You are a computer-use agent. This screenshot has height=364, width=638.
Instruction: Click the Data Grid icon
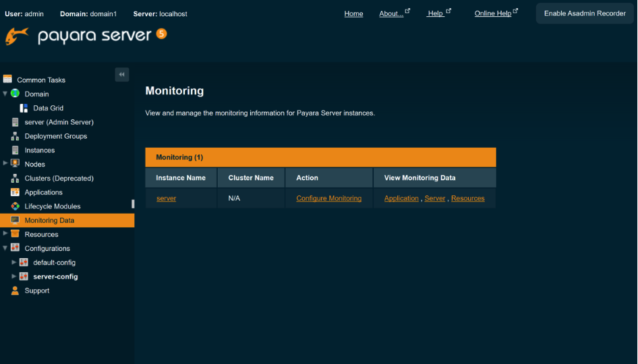point(24,108)
